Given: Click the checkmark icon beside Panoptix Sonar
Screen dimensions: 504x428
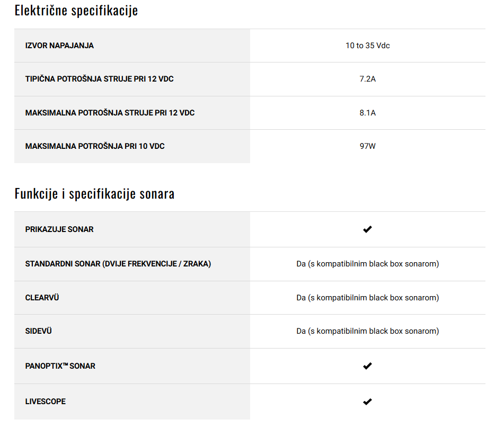Looking at the screenshot, I should point(367,366).
